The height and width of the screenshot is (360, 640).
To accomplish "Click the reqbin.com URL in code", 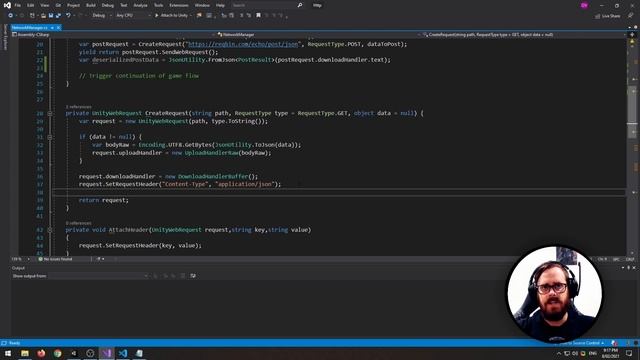I will 243,44.
